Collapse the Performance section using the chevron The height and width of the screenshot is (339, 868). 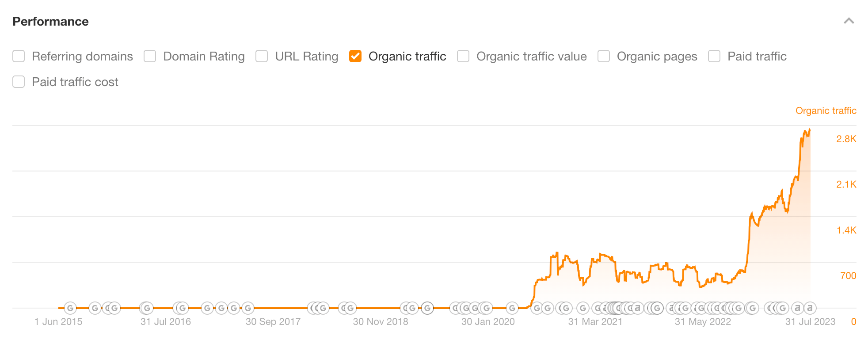(x=849, y=21)
